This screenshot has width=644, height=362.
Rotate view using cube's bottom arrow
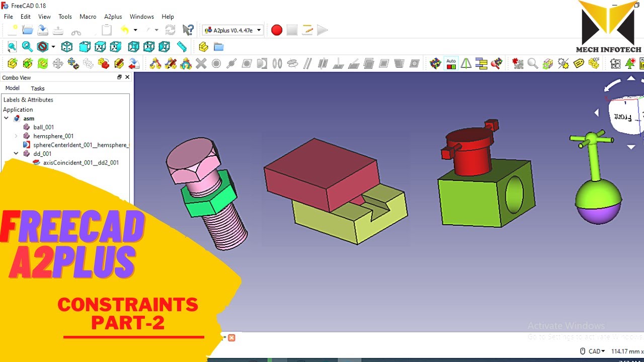click(x=631, y=147)
